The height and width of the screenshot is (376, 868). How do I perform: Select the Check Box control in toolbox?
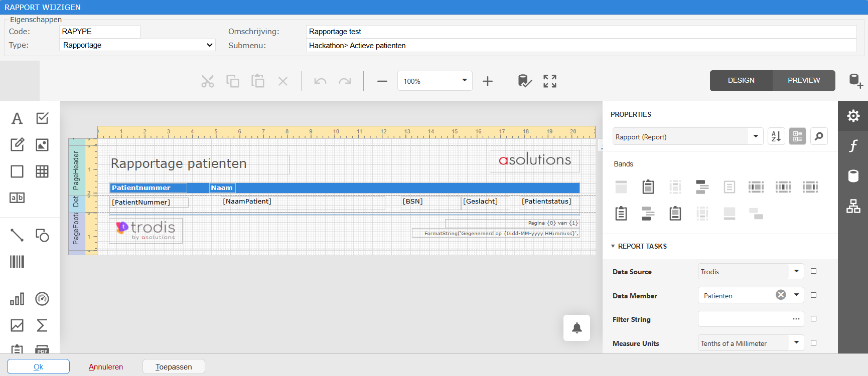(x=42, y=118)
